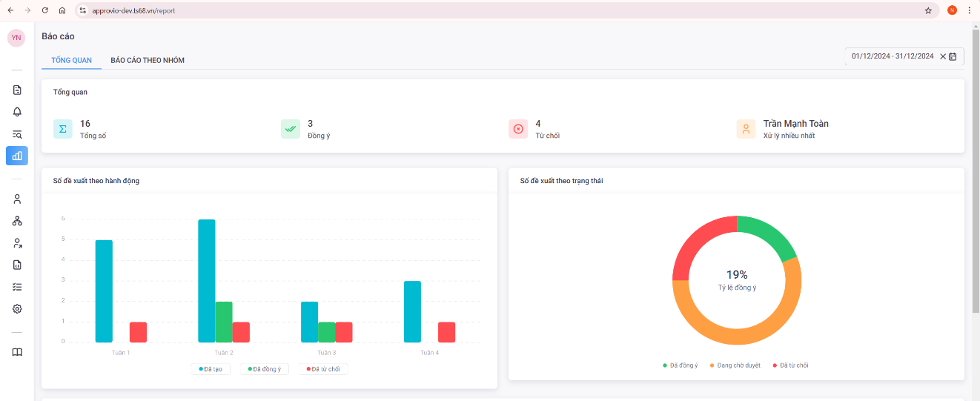Toggle the "Đã đồng ý" bar chart legend
This screenshot has width=980, height=401.
(x=265, y=369)
